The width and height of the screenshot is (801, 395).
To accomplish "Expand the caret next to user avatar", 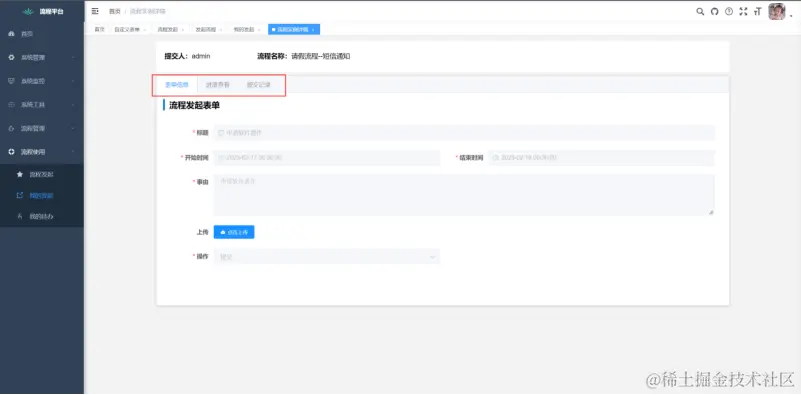I will click(791, 16).
